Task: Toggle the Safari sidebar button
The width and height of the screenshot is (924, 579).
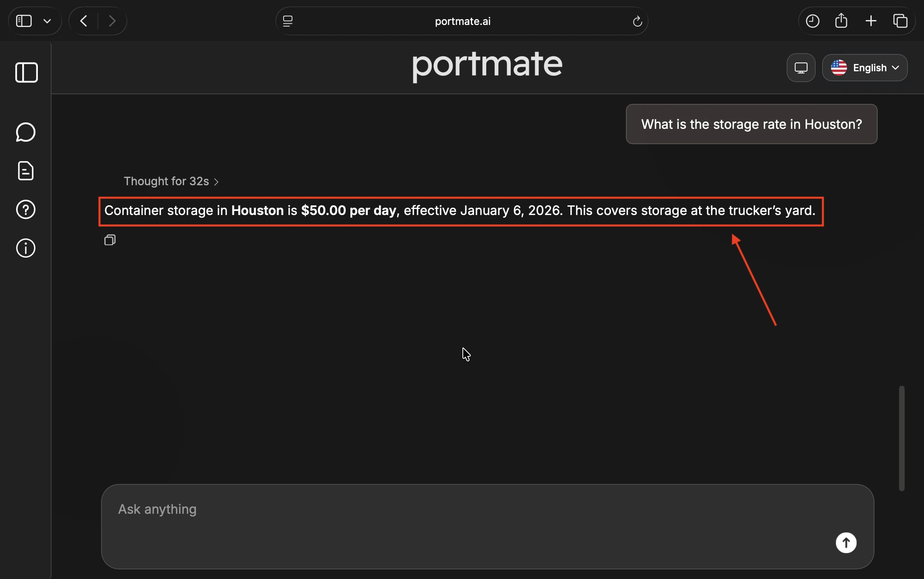Action: [x=24, y=21]
